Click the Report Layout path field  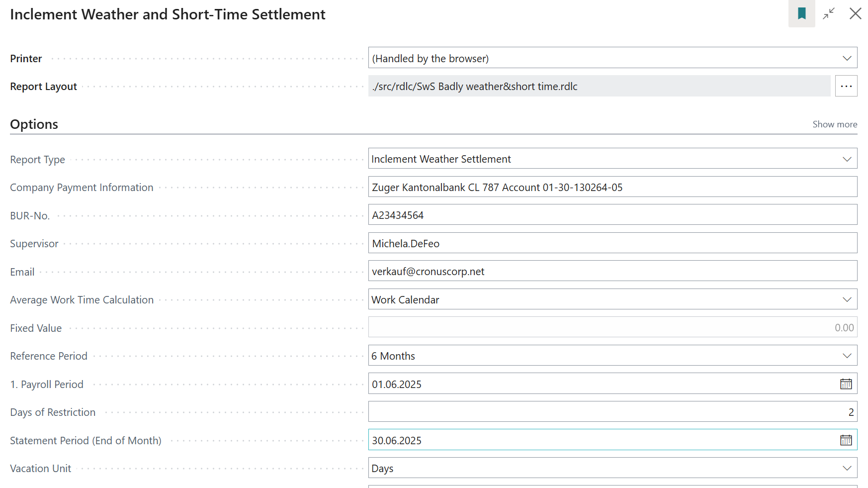(599, 86)
